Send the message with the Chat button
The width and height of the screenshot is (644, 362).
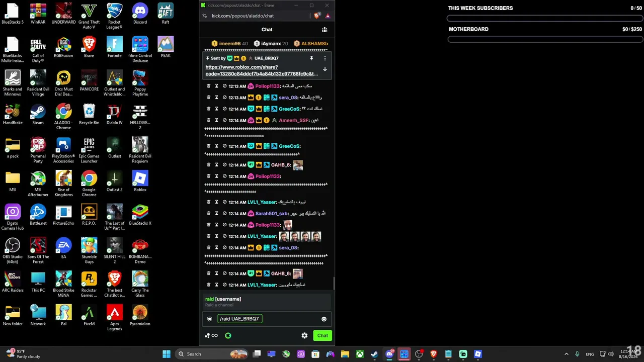pos(323,336)
